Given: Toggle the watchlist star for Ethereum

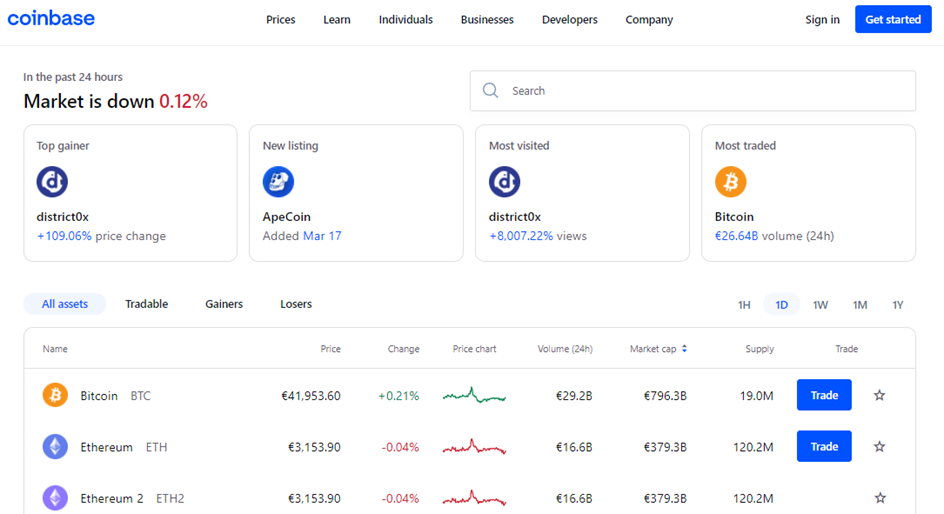Looking at the screenshot, I should point(879,447).
